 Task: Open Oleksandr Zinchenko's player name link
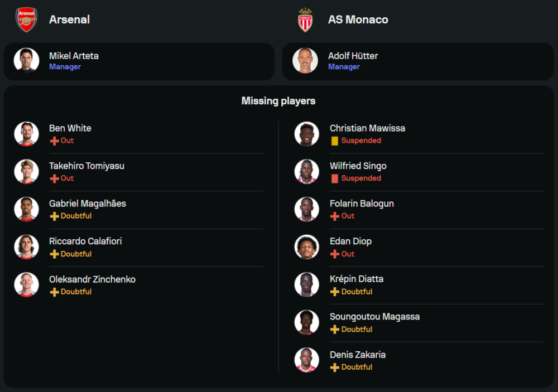point(92,279)
